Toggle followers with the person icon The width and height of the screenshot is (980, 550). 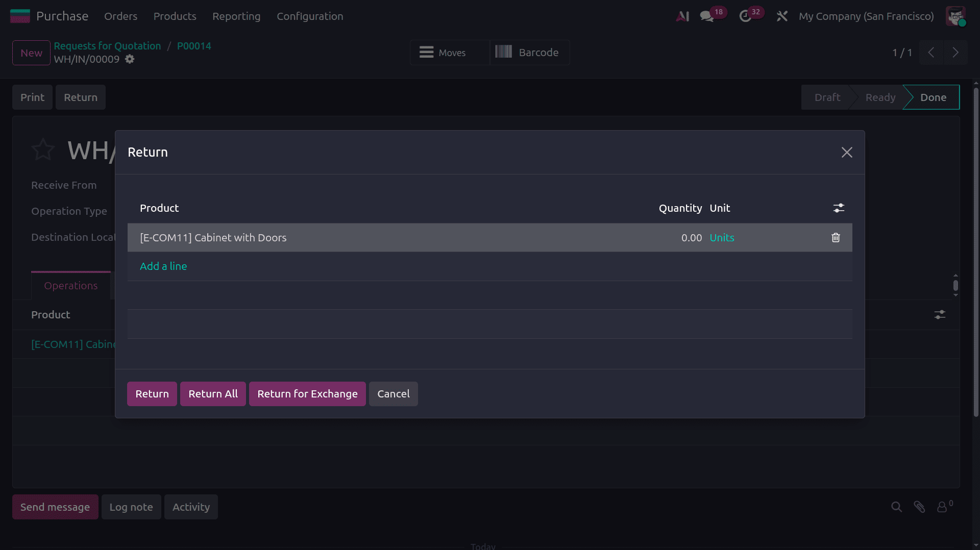click(x=943, y=507)
